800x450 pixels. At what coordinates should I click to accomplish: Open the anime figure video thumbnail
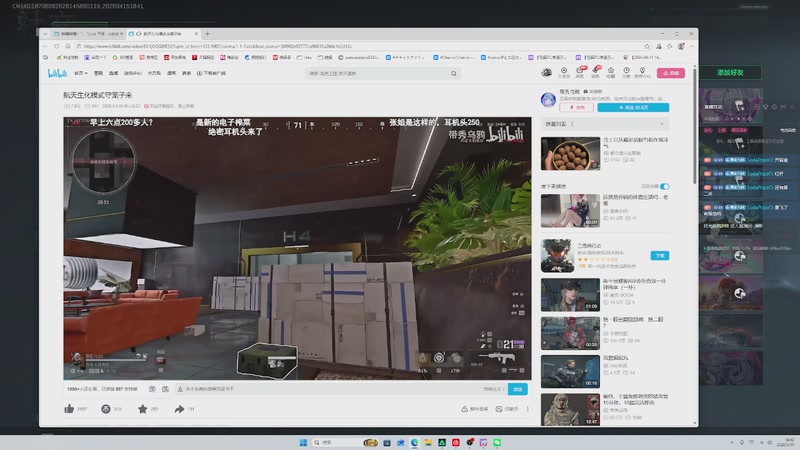point(570,210)
